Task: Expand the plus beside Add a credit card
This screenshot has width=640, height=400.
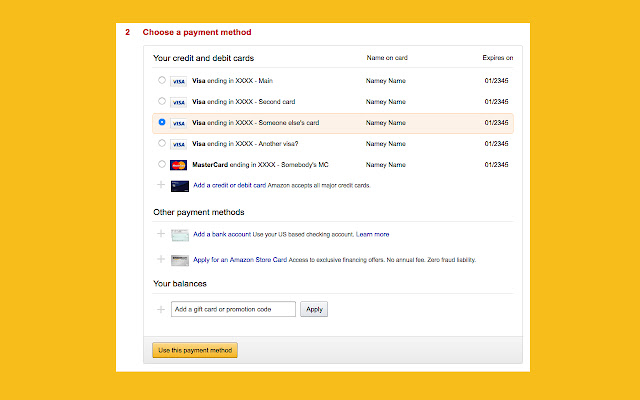Action: (161, 185)
